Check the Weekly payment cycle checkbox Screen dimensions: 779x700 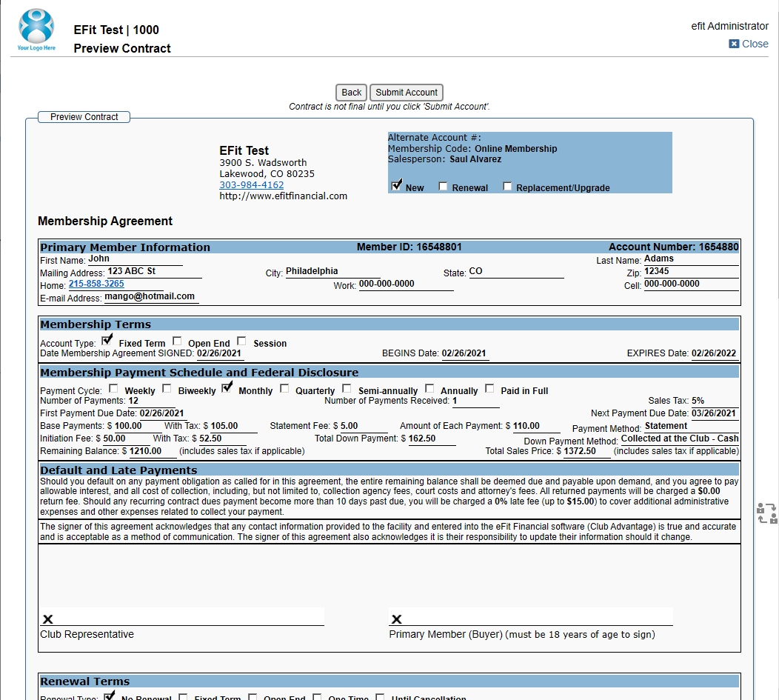coord(113,388)
